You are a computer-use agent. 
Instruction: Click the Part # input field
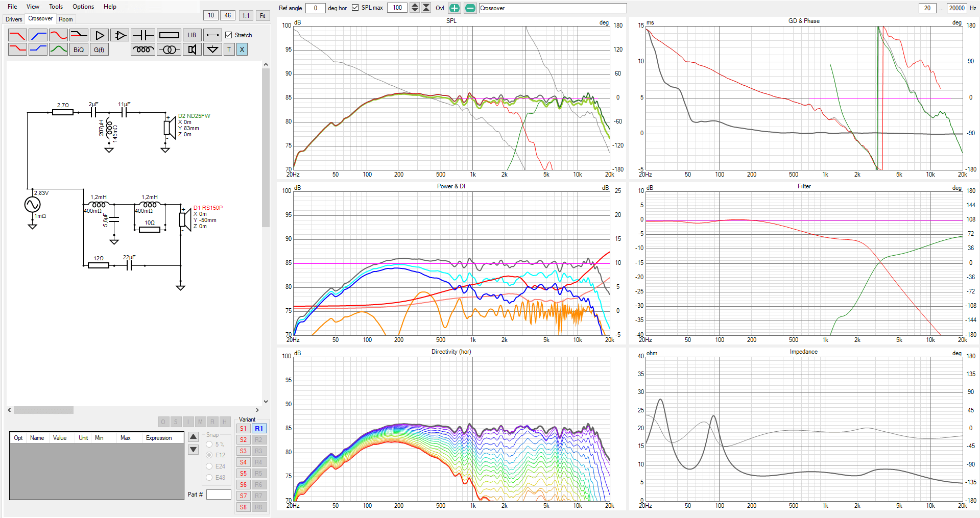tap(219, 495)
